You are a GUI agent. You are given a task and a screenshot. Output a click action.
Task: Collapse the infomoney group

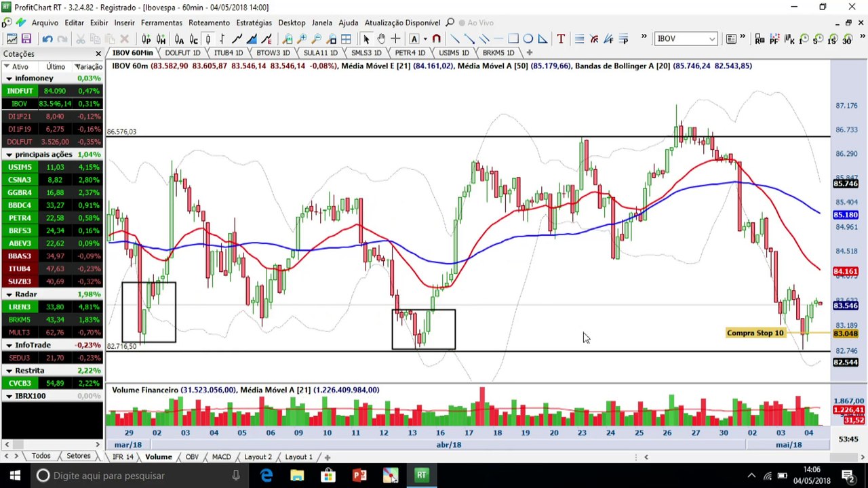(9, 79)
